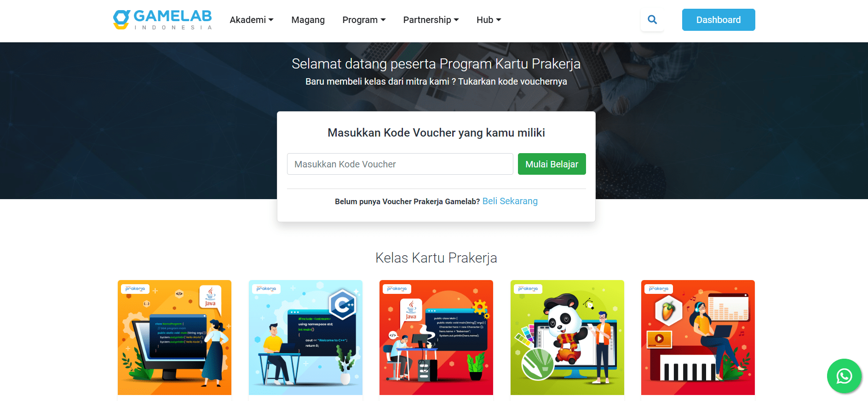
Task: Click the Dashboard button
Action: [x=719, y=20]
